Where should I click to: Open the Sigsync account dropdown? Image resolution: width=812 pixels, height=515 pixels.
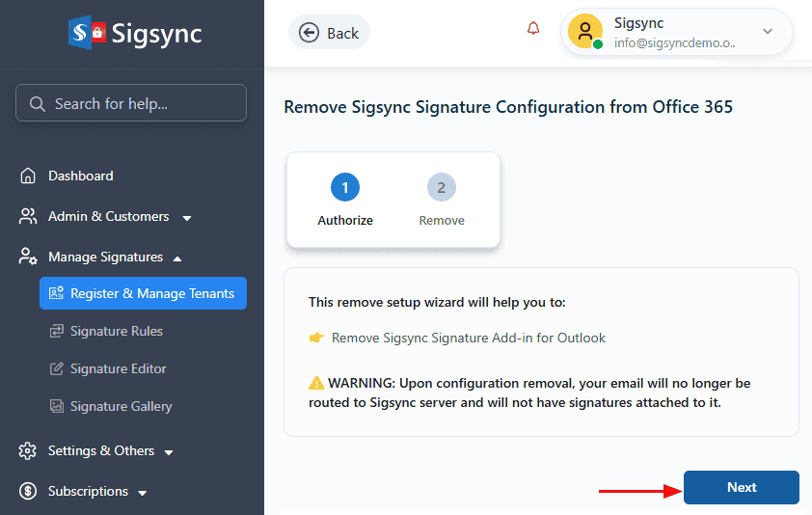768,32
